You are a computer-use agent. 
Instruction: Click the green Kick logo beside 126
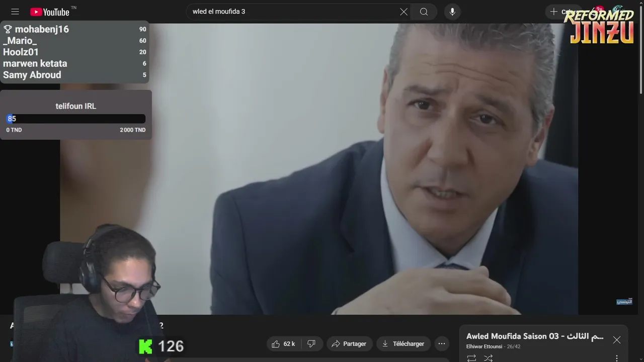point(145,346)
